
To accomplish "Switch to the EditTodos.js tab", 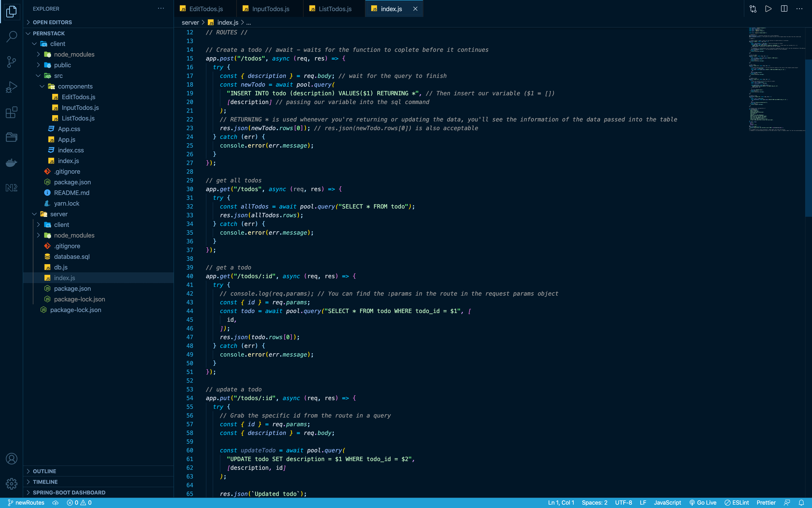I will (x=205, y=9).
